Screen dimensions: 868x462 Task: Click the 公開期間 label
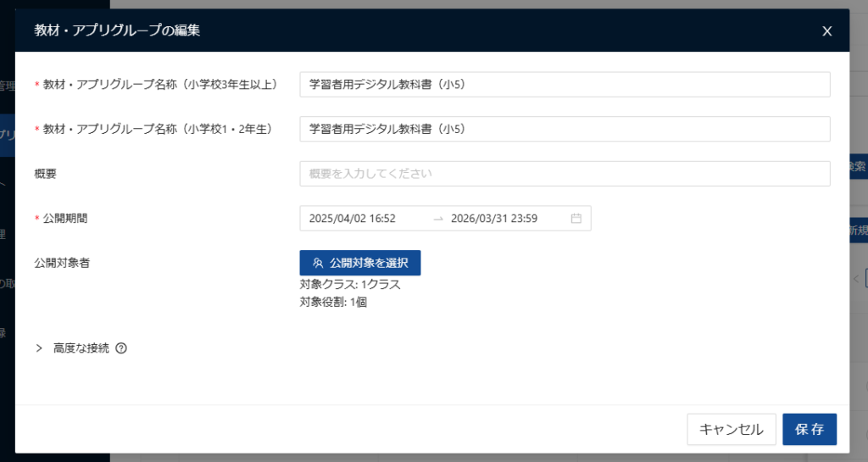(65, 219)
